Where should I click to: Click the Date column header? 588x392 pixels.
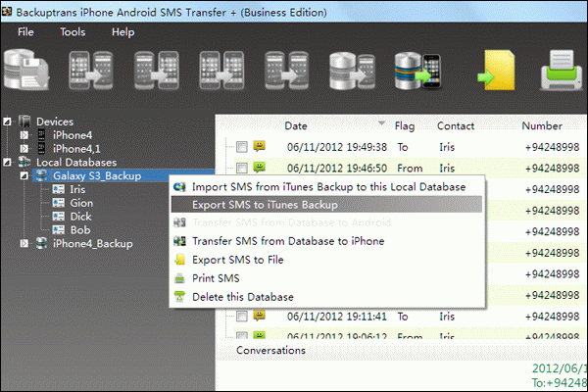(x=296, y=125)
